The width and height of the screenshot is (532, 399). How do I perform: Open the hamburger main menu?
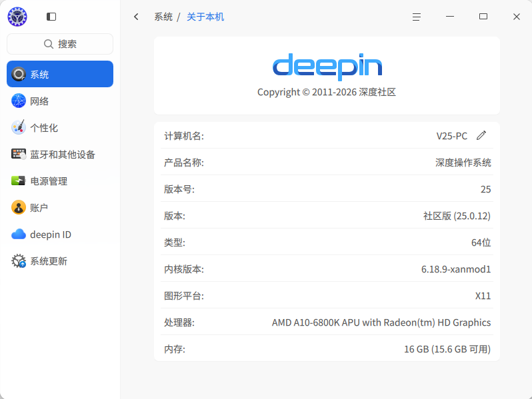[x=417, y=17]
